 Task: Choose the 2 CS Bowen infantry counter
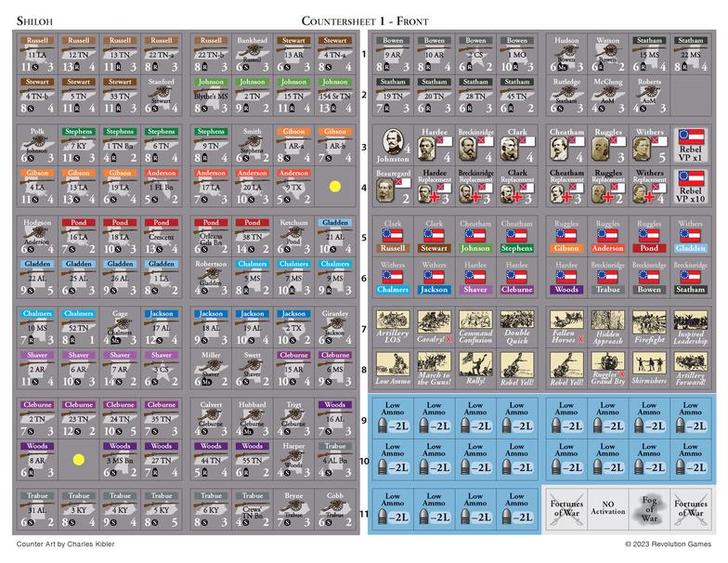click(475, 54)
